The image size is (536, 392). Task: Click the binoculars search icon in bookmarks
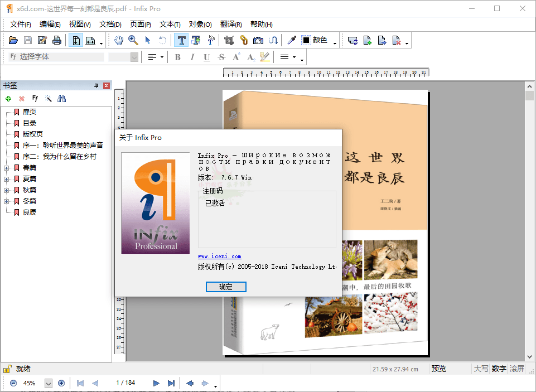coord(62,99)
